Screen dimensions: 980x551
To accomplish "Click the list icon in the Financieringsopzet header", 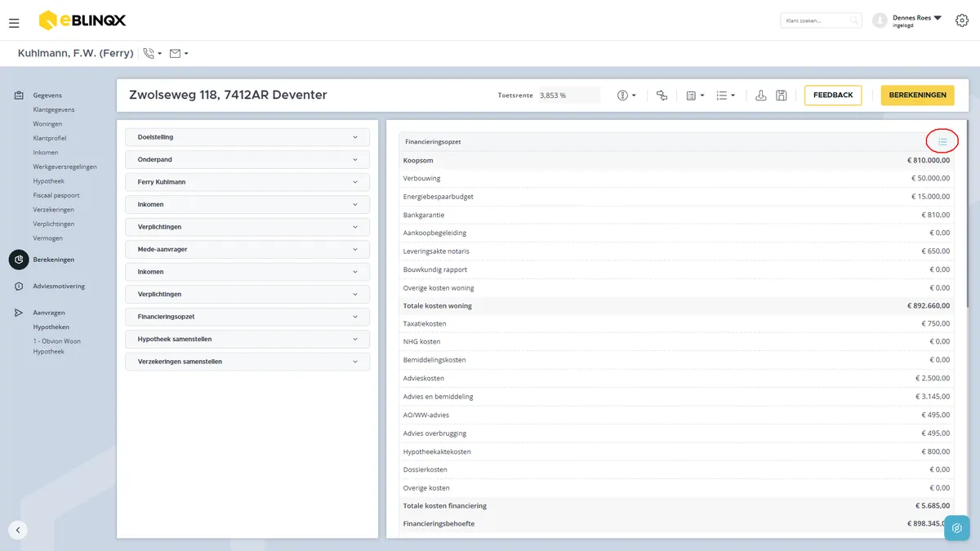I will (x=942, y=142).
